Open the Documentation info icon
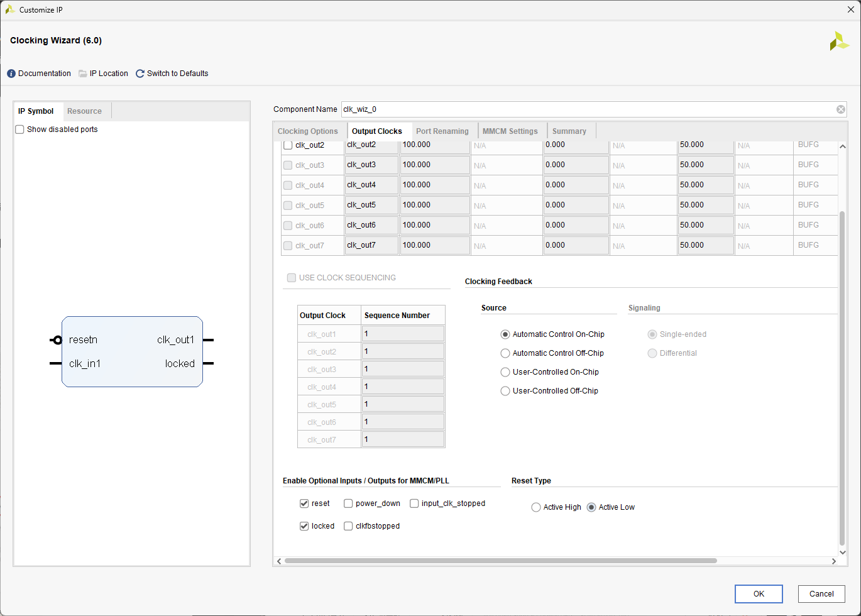Image resolution: width=861 pixels, height=616 pixels. pos(11,74)
